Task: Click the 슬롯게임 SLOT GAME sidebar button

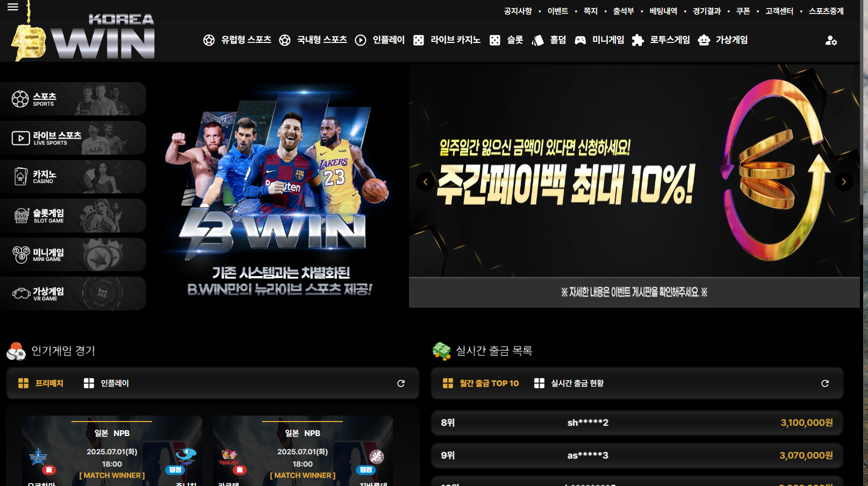Action: coord(73,216)
